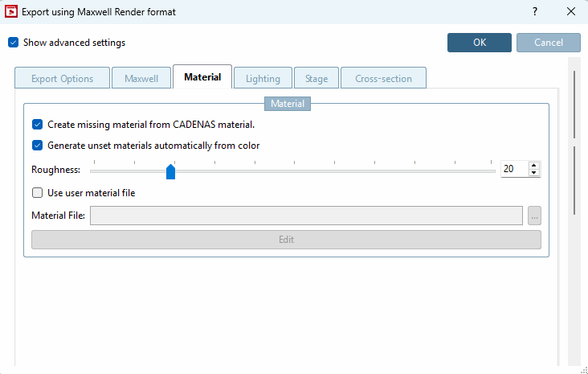Go to the Lighting tab

click(263, 79)
